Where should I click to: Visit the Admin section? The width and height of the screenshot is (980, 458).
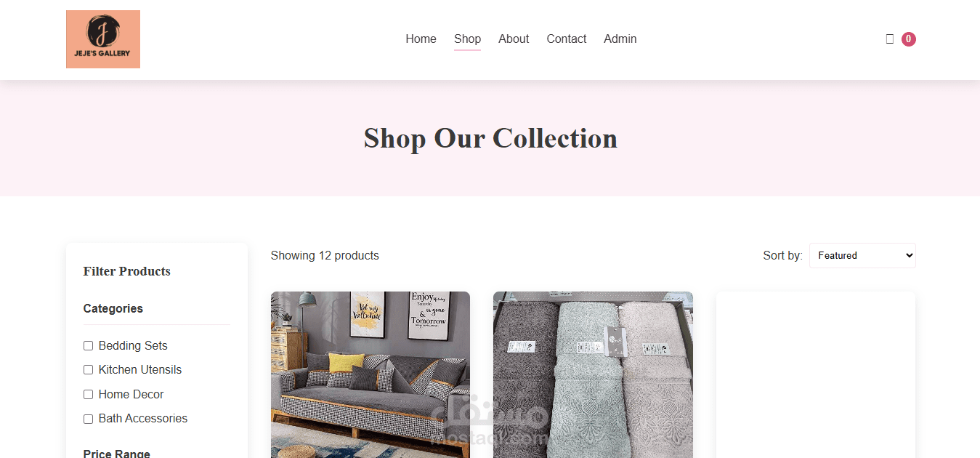[x=620, y=39]
